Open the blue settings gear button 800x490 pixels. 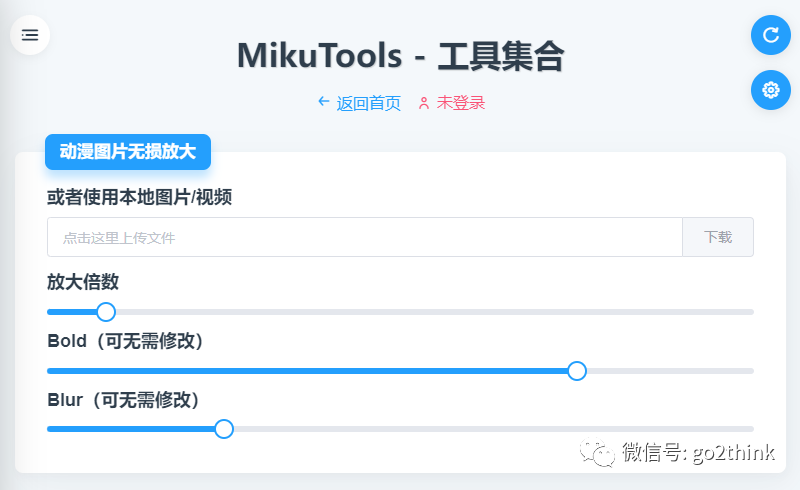point(770,90)
